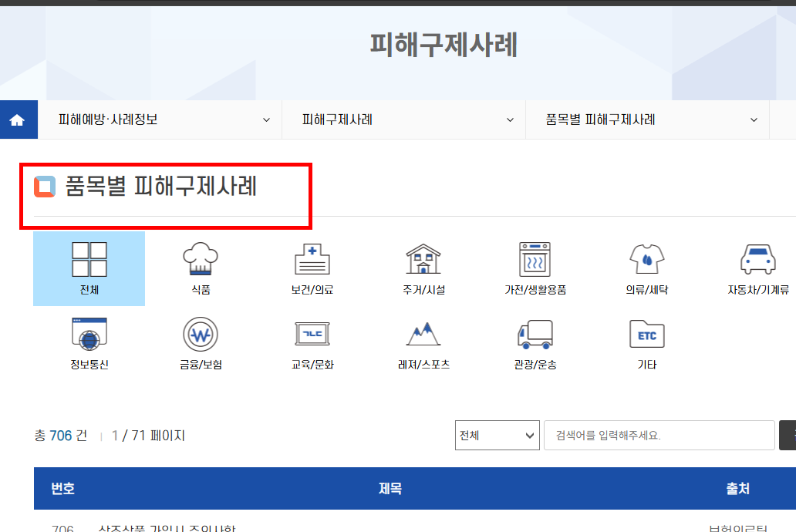
Task: Open the 전체 search filter dropdown
Action: pos(497,435)
